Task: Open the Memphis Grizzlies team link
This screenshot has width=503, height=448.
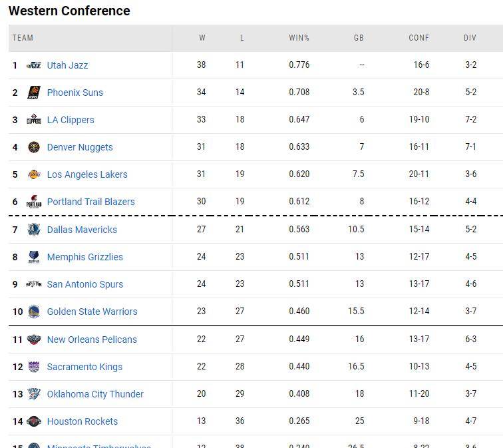Action: 84,257
